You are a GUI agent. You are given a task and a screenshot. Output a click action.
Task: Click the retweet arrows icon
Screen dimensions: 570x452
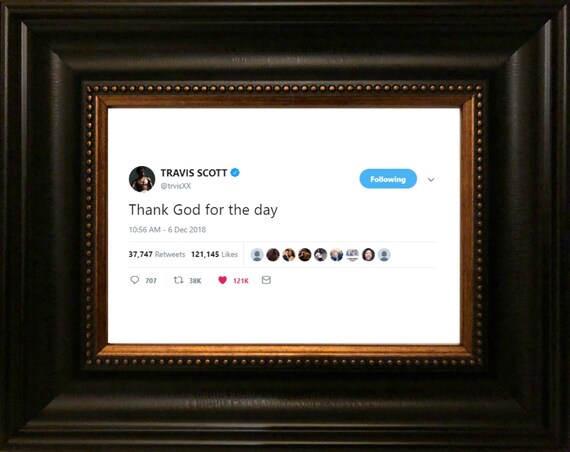178,280
